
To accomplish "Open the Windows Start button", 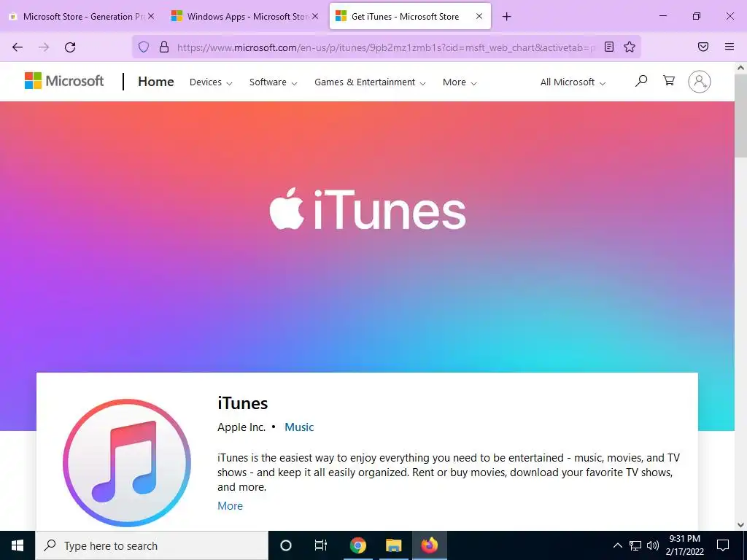I will click(x=18, y=545).
